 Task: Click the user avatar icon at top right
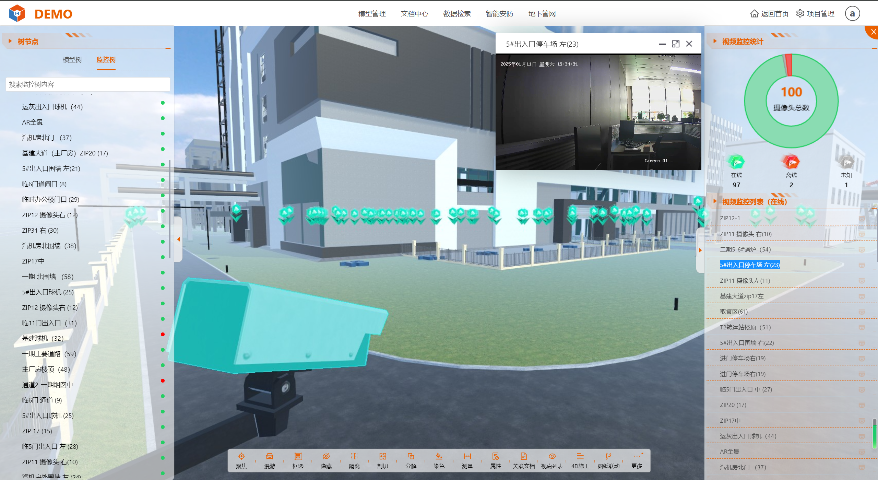click(x=852, y=14)
